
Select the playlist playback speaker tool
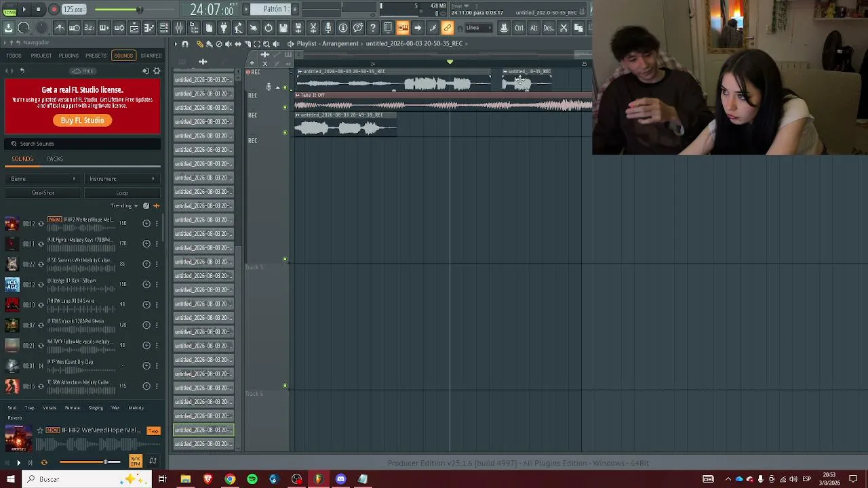pos(275,44)
